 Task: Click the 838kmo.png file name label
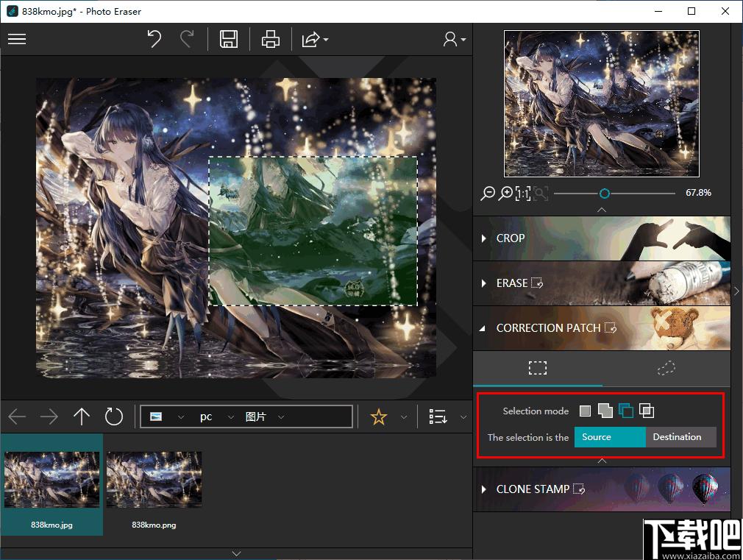[154, 525]
